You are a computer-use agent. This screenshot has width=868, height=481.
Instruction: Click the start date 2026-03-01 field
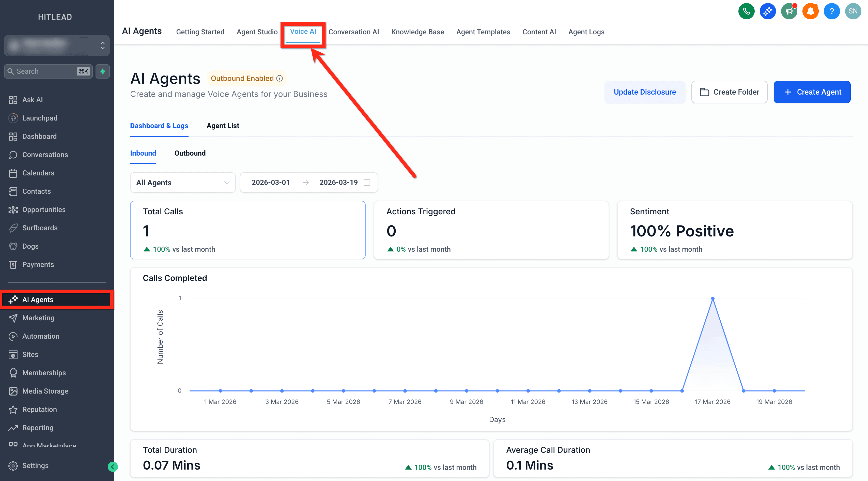pyautogui.click(x=270, y=182)
